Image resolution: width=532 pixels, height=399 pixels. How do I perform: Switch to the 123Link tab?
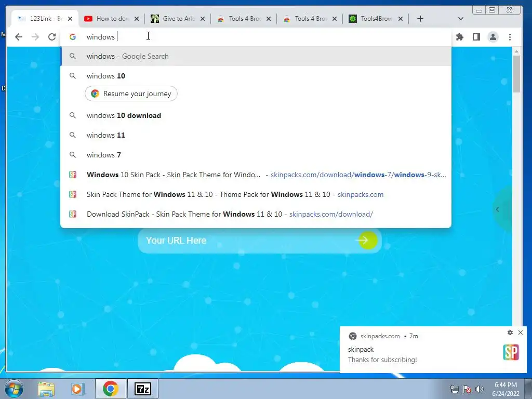(x=45, y=19)
